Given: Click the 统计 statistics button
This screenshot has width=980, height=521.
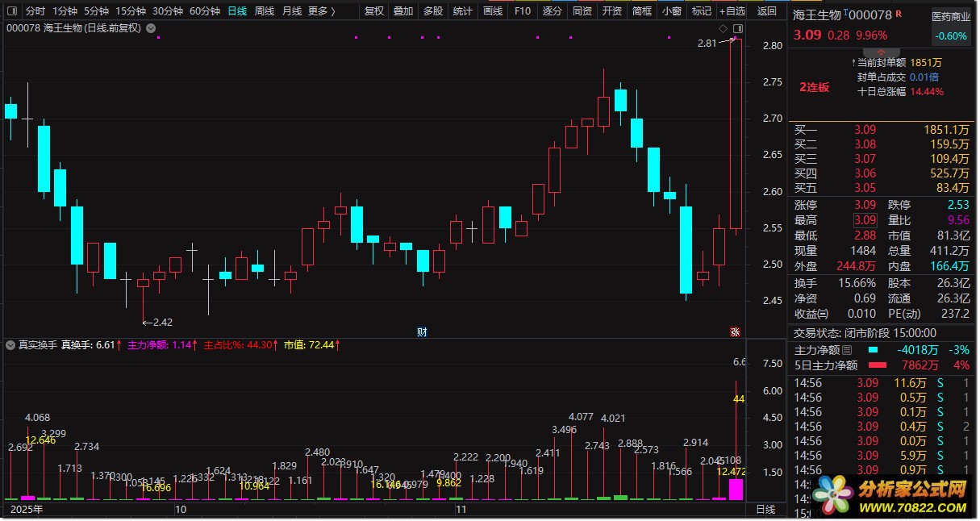Looking at the screenshot, I should coord(463,11).
